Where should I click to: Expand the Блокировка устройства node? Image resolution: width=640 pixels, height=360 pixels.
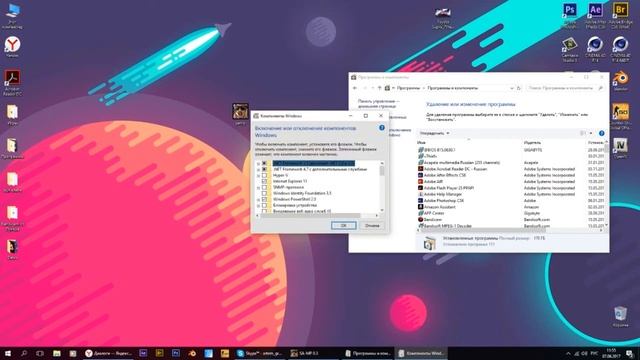click(x=258, y=205)
